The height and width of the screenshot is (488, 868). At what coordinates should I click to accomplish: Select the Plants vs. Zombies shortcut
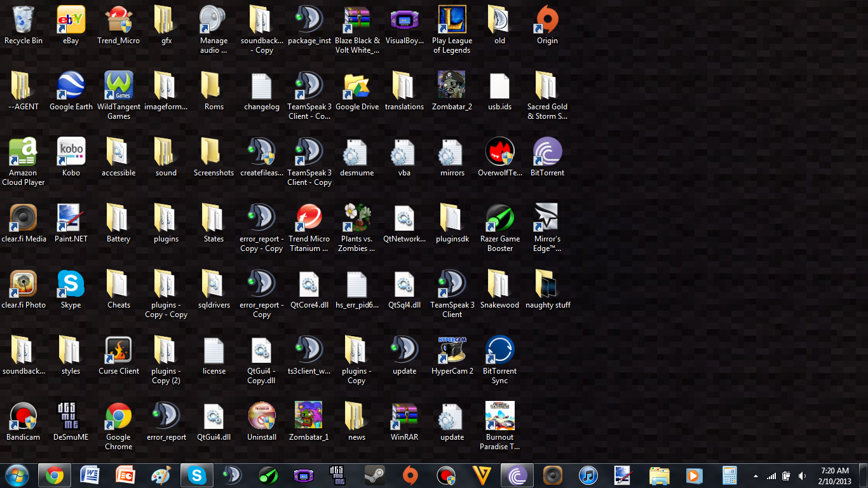click(x=357, y=228)
